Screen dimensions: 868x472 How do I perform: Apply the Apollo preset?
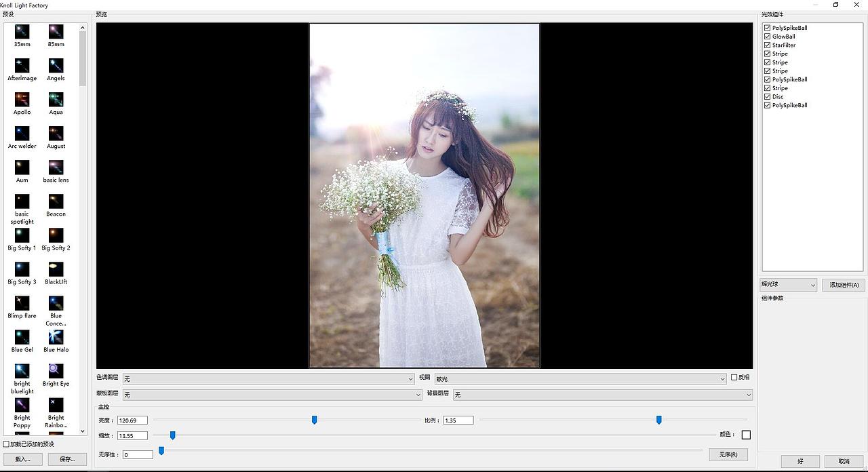click(22, 99)
